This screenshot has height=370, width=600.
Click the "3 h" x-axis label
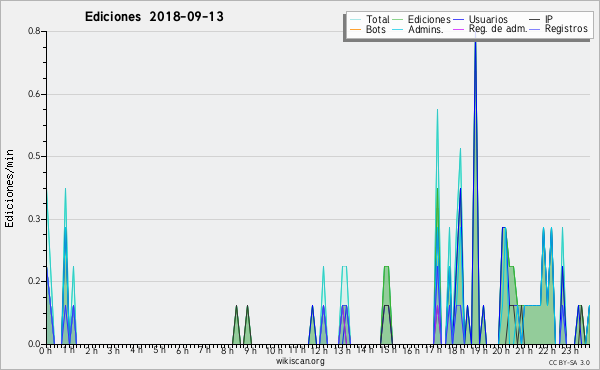[x=114, y=350]
